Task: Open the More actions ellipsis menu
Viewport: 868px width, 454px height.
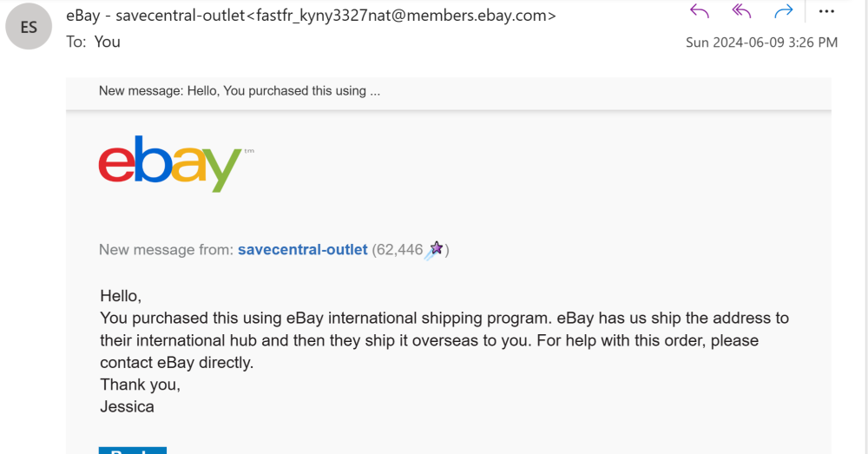Action: point(826,11)
